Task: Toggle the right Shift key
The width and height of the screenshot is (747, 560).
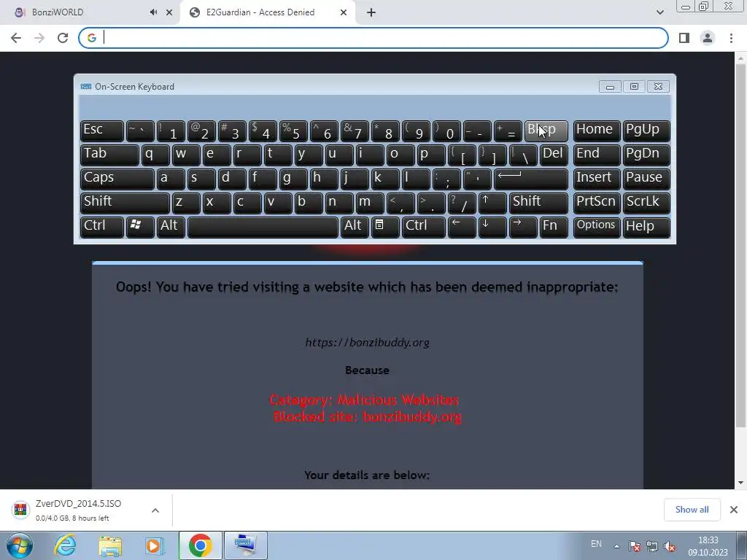Action: coord(538,203)
